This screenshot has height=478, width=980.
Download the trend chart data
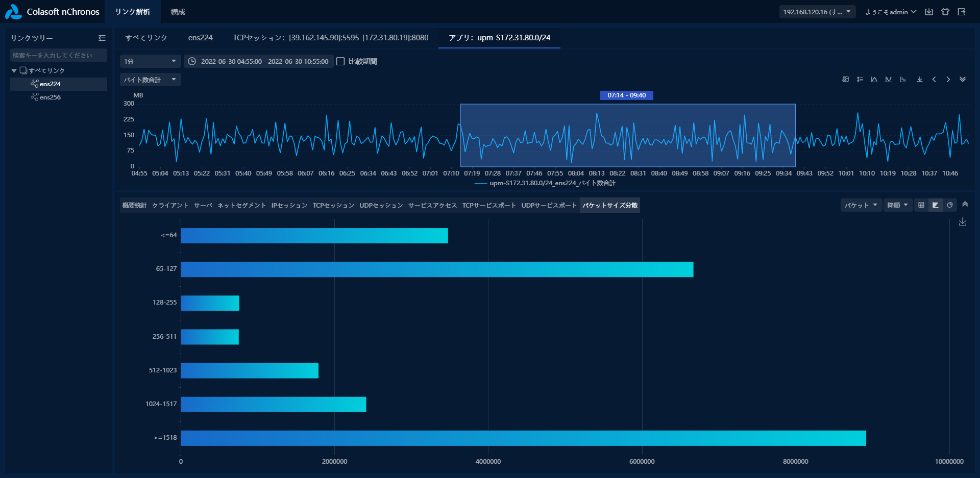coord(920,80)
